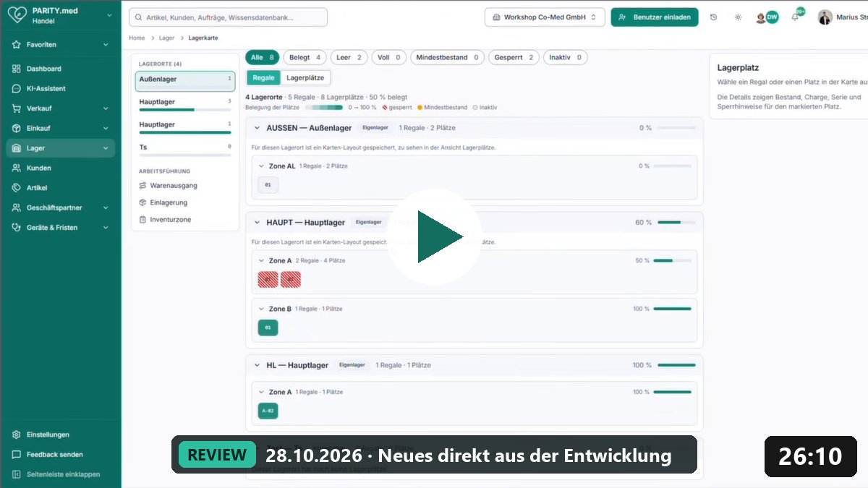The height and width of the screenshot is (488, 868).
Task: Toggle the Inaktiv 0 filter chip
Action: [566, 57]
